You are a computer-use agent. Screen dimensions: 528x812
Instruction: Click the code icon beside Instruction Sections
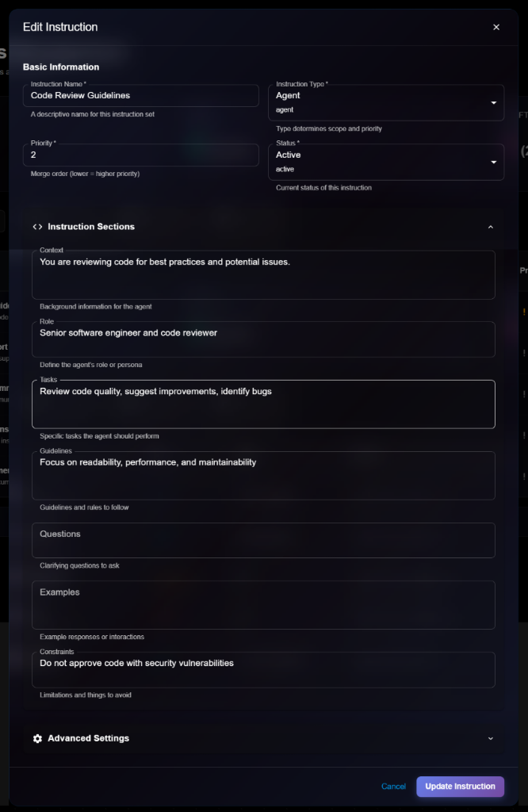[37, 226]
